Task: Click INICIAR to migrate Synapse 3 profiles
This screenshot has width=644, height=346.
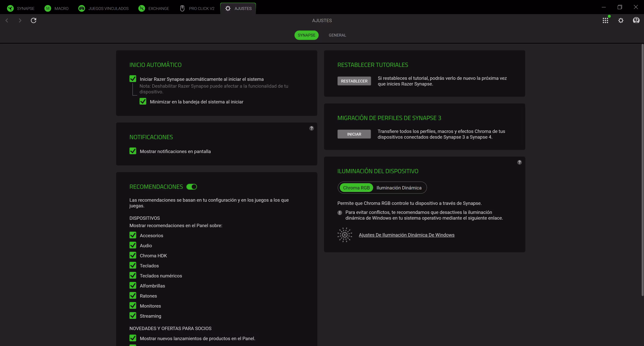Action: 354,134
